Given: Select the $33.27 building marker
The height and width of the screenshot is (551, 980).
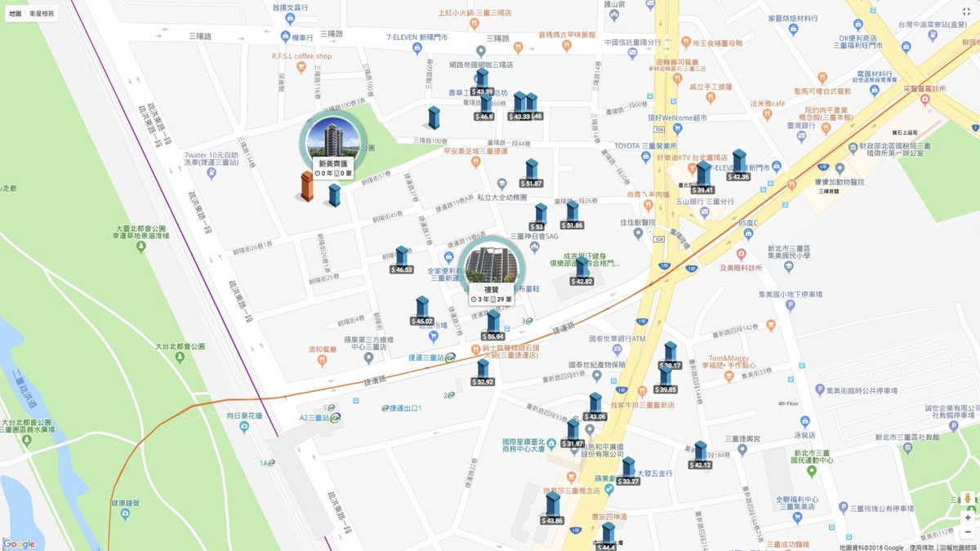Looking at the screenshot, I should (628, 472).
